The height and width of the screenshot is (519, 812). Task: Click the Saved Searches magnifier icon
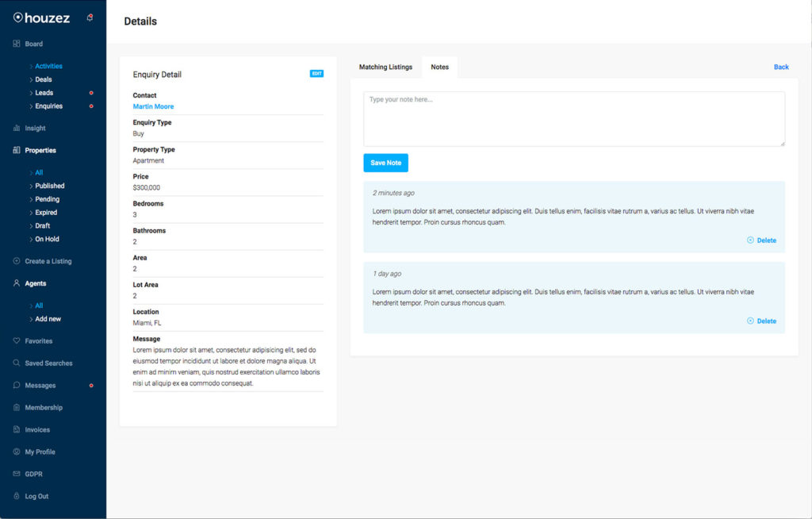click(x=17, y=363)
